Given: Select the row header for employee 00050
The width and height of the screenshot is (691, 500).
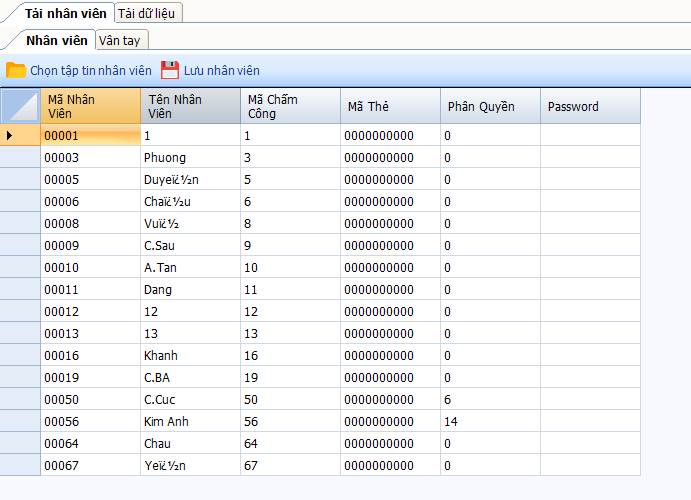Looking at the screenshot, I should pyautogui.click(x=20, y=400).
